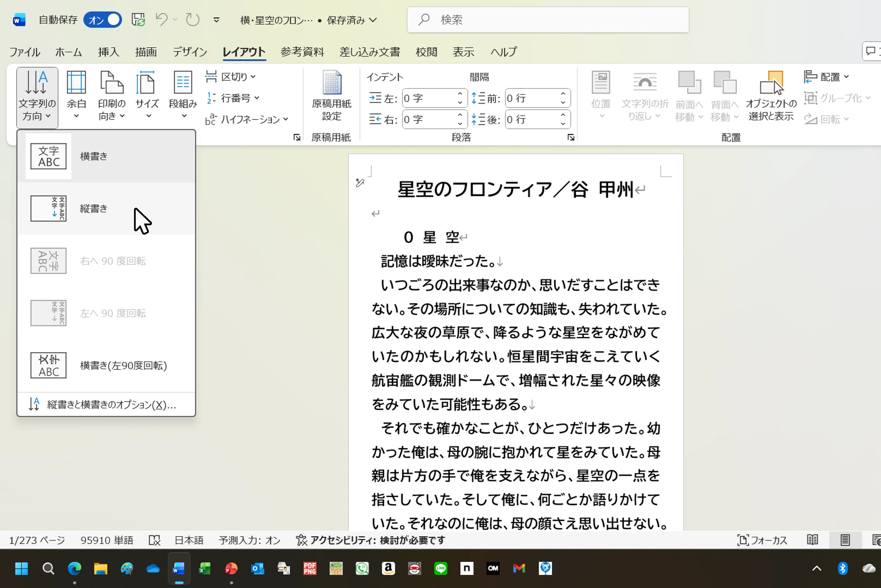Open Windows Start menu
Screen dimensions: 881x588
[x=21, y=569]
